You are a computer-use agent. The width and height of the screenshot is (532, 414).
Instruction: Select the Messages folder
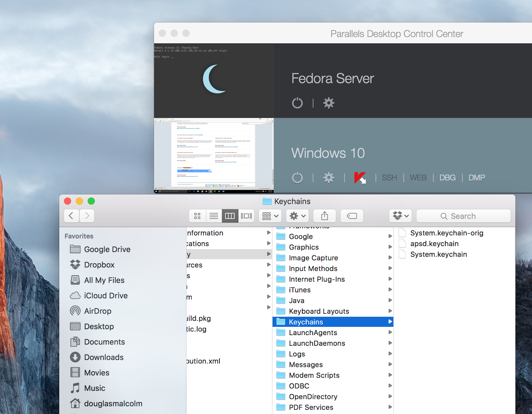click(333, 365)
